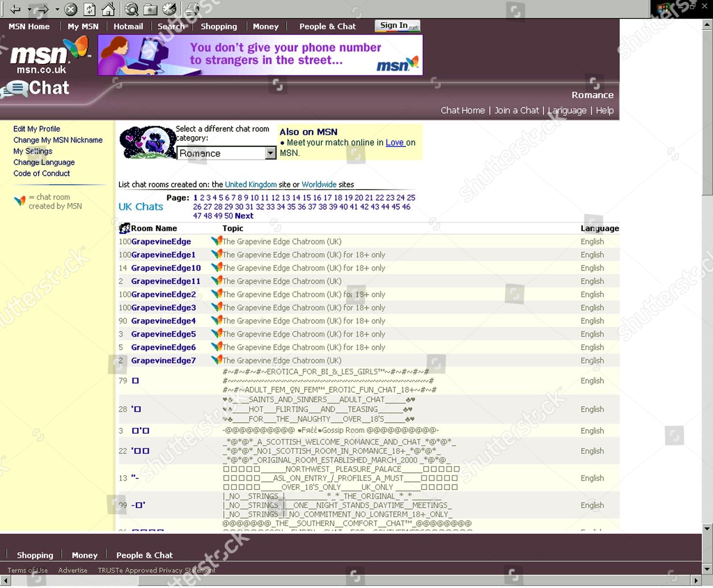Open Search in the MSN navigation bar
The height and width of the screenshot is (588, 713).
171,27
